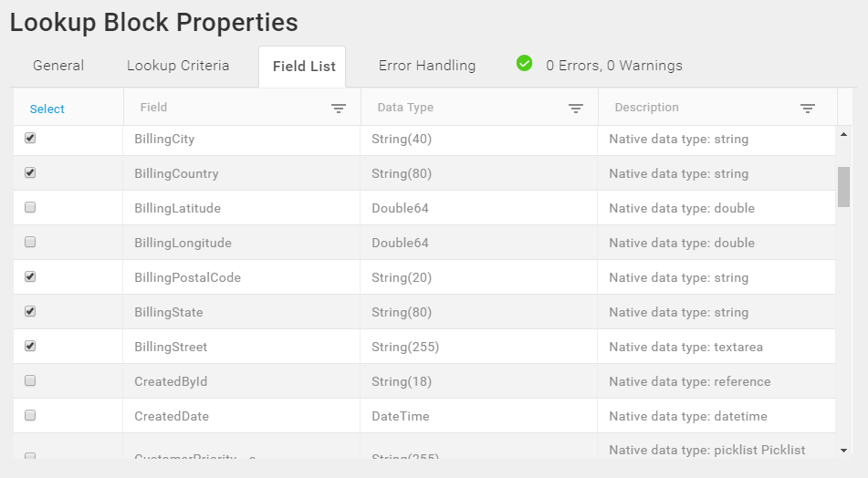Select the BillingPostalCode field name cell
Image resolution: width=868 pixels, height=478 pixels.
[241, 277]
